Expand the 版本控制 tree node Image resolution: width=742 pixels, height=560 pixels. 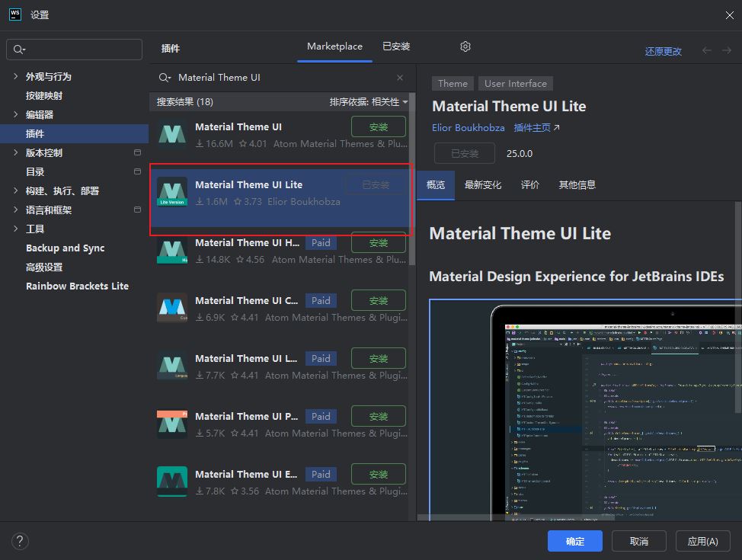click(15, 152)
